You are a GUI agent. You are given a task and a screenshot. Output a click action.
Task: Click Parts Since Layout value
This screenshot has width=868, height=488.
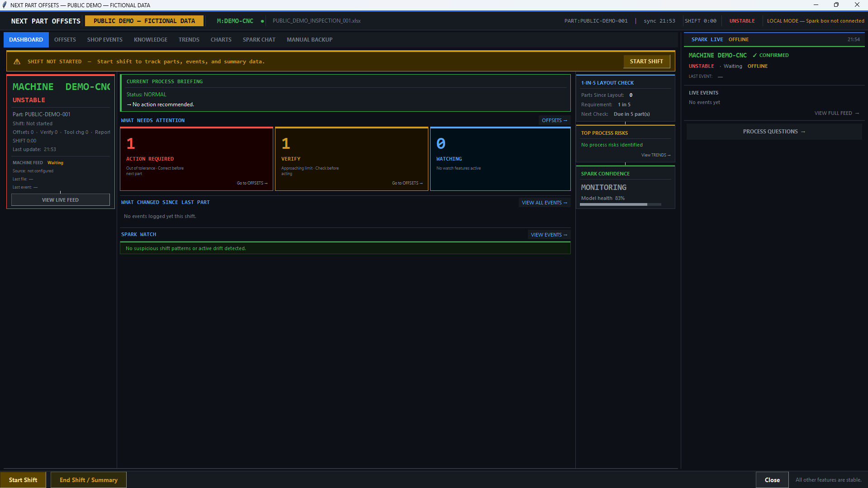631,95
